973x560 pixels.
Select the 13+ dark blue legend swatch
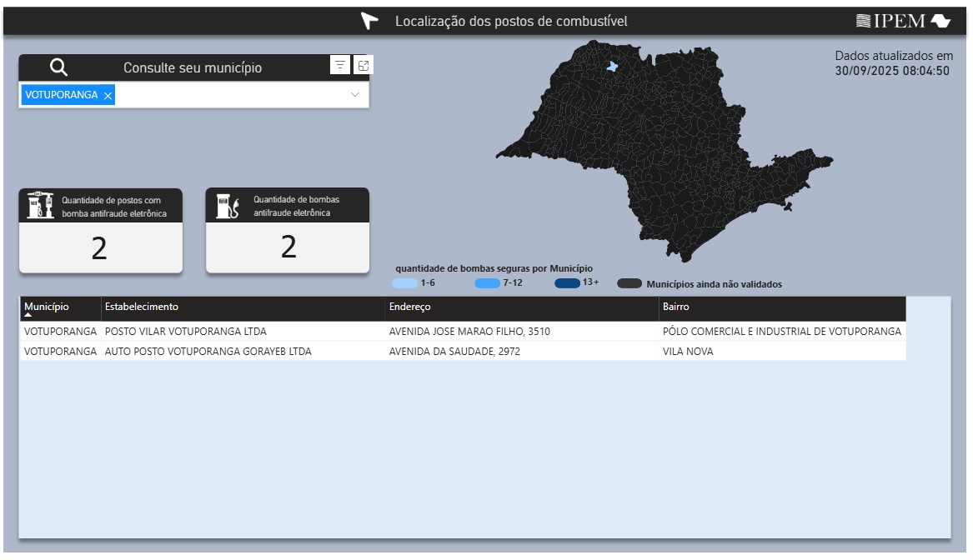(x=567, y=283)
